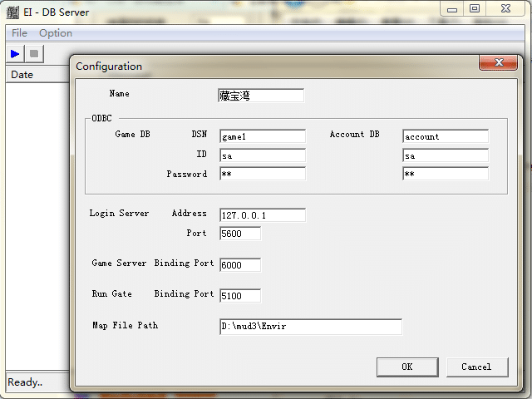Click the Run Gate Binding Port field

click(239, 295)
